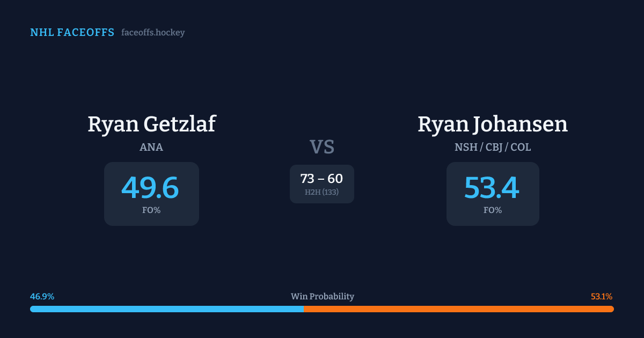The image size is (644, 338).
Task: Click the boundary between blue and orange bar segments
Action: click(x=304, y=309)
